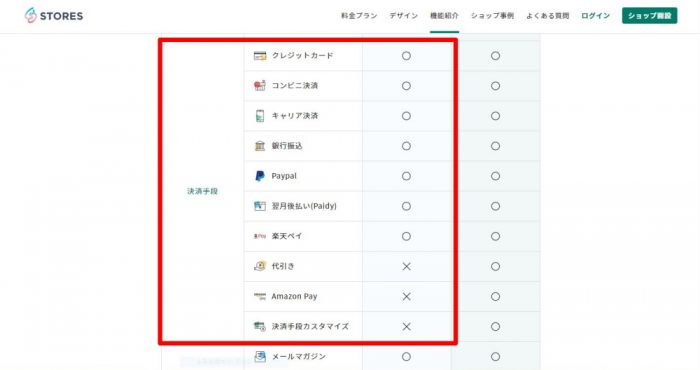The width and height of the screenshot is (700, 370).
Task: Select the 楽天ペイ label
Action: point(287,236)
